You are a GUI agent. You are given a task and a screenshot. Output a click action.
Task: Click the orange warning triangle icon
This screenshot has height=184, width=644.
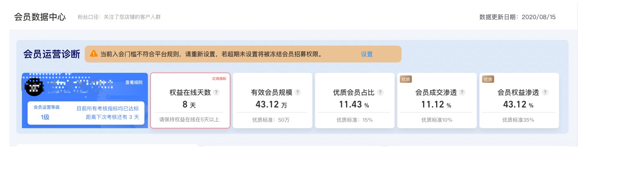[x=94, y=53]
